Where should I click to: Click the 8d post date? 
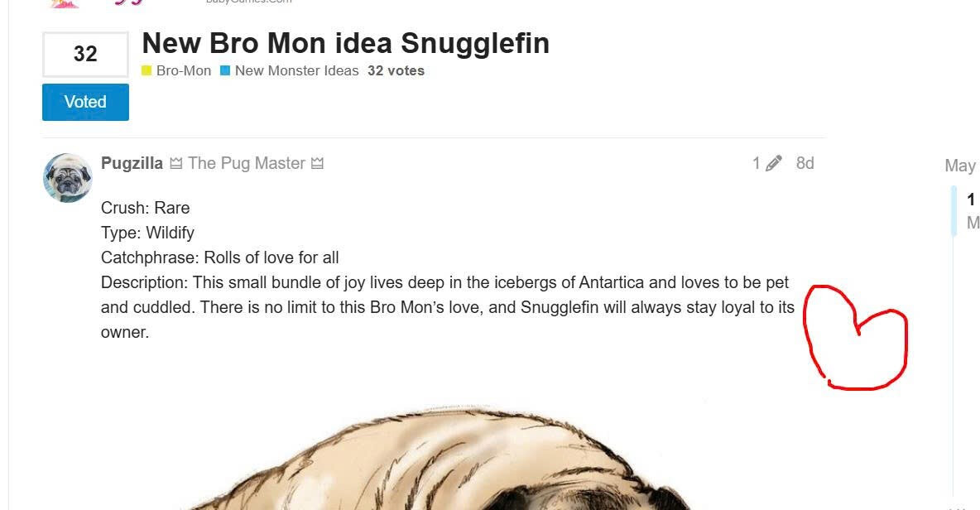click(805, 163)
